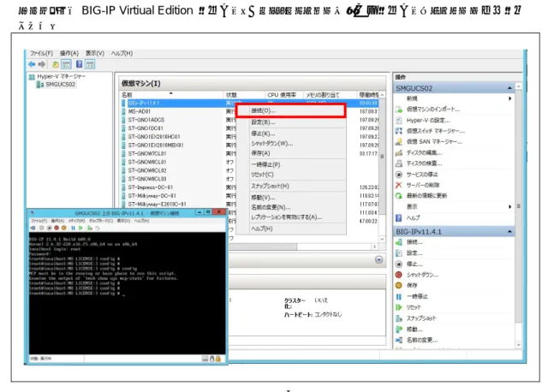
Task: Click Revert icon in VM connection toolbar
Action: coord(98,228)
